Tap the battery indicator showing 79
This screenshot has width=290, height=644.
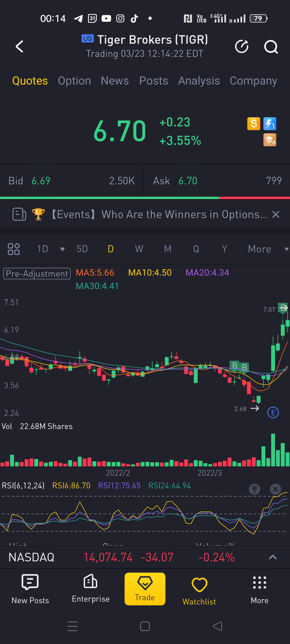[259, 19]
